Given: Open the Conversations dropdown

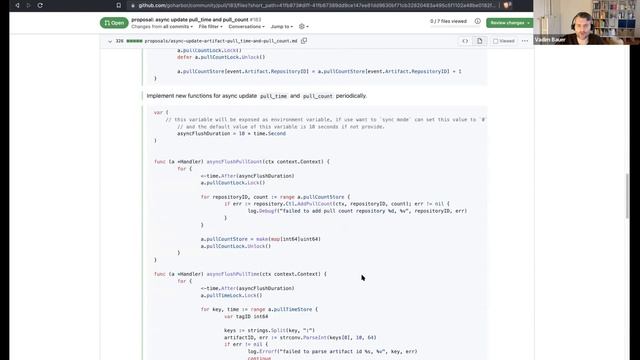Looking at the screenshot, I should [246, 27].
